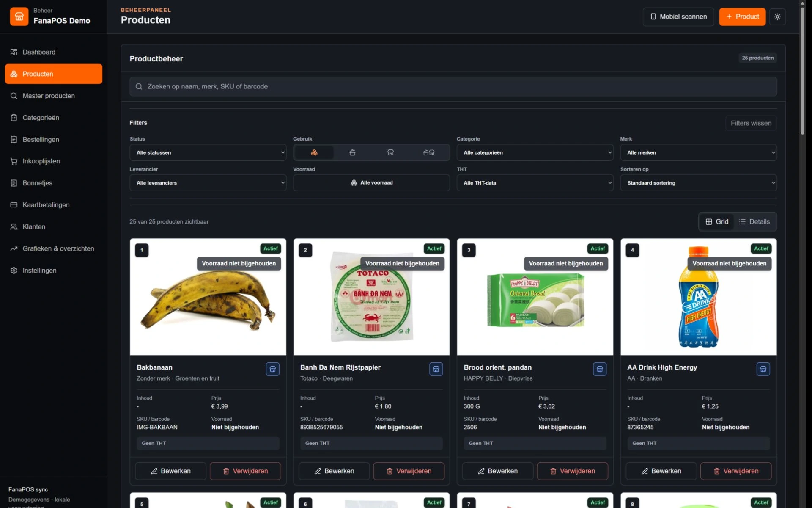Click the product search input field
Image resolution: width=812 pixels, height=508 pixels.
click(453, 86)
